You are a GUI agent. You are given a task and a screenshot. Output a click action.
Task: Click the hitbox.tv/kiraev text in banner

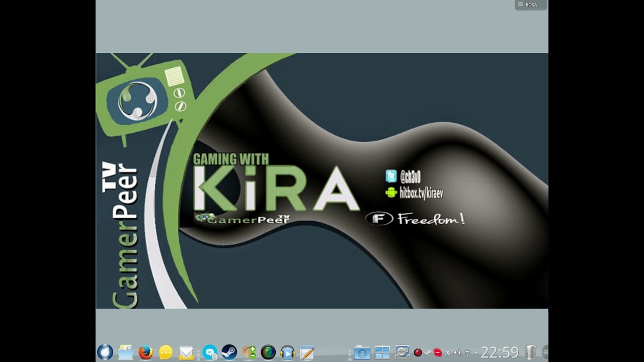(x=421, y=193)
